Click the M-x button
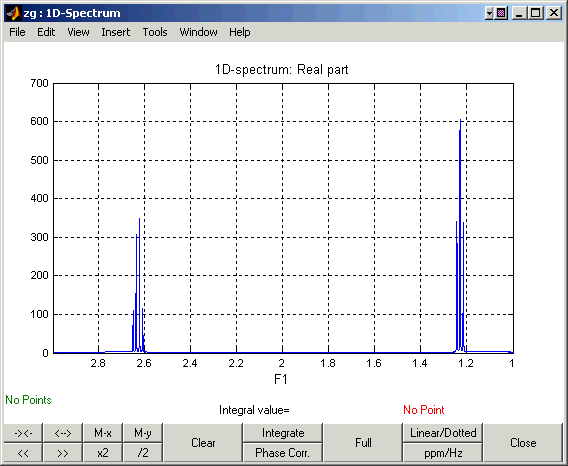 tap(103, 433)
